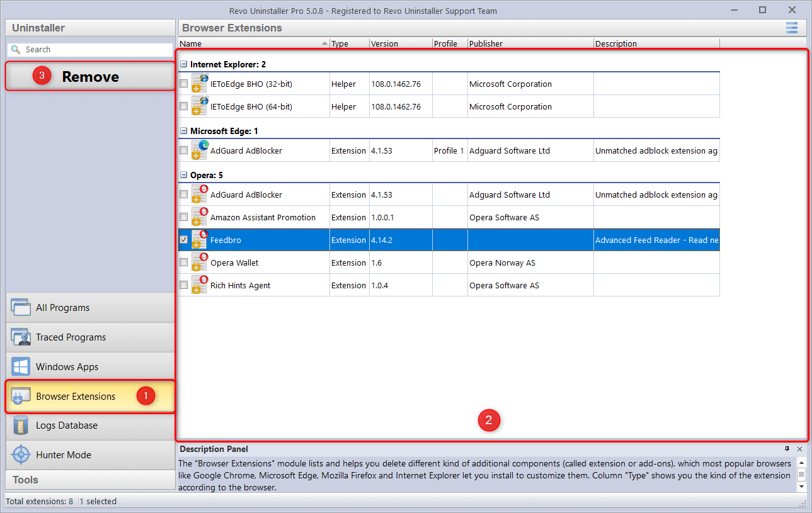The height and width of the screenshot is (513, 812).
Task: Click Amazon Assistant Promotion version 1.0.0.1
Action: point(401,217)
